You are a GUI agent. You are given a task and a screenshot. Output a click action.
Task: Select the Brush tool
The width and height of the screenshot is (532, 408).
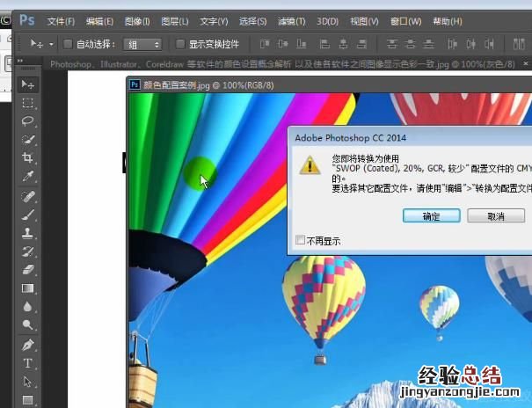(28, 215)
